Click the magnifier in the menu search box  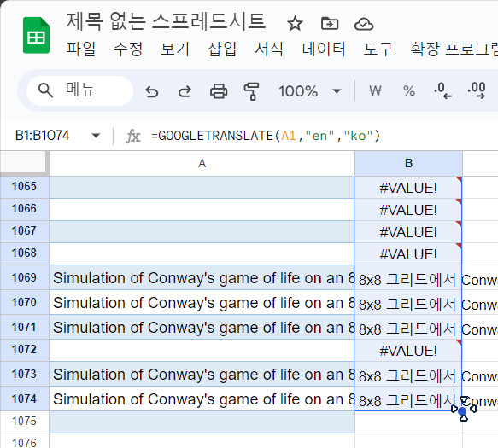click(x=45, y=90)
